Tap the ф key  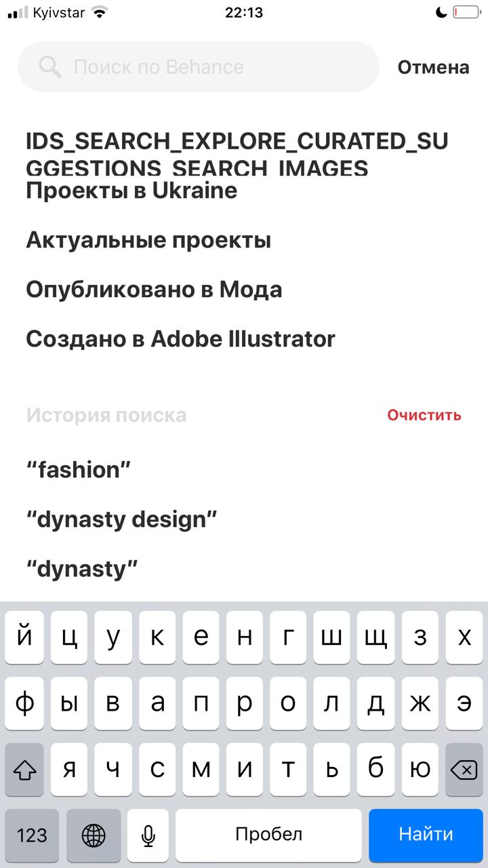tap(24, 704)
